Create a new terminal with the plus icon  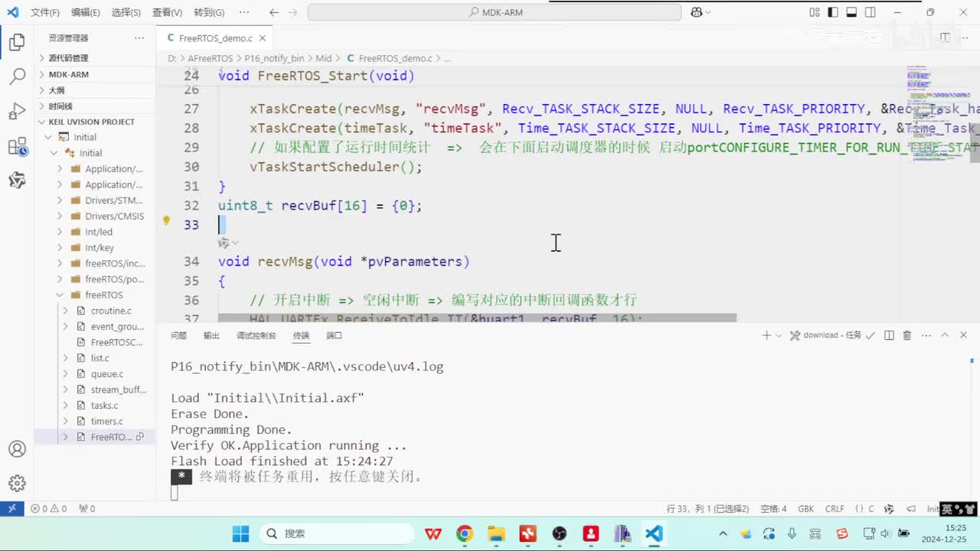(x=766, y=335)
